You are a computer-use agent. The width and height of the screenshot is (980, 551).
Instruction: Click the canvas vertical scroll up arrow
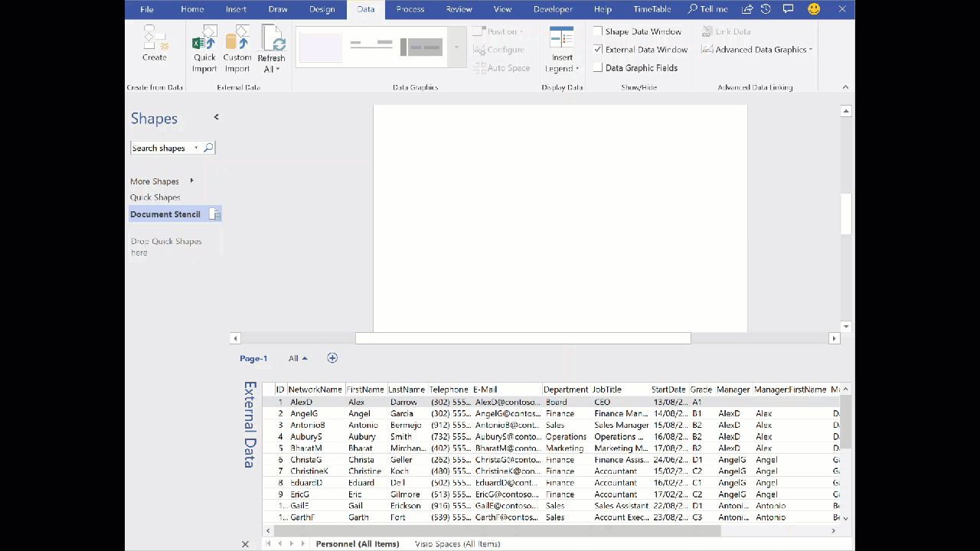(x=846, y=111)
